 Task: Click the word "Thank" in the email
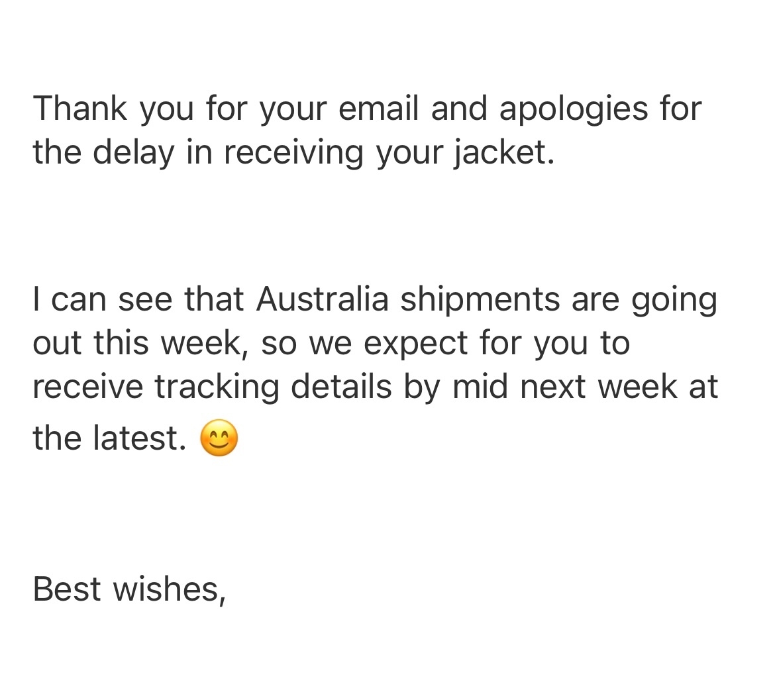point(79,109)
